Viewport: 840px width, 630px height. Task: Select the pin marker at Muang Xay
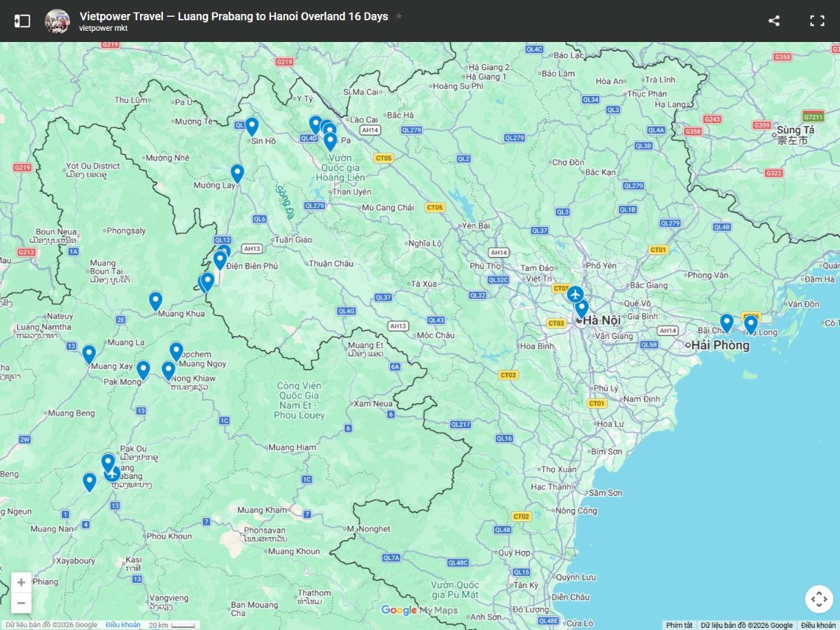[x=89, y=354]
